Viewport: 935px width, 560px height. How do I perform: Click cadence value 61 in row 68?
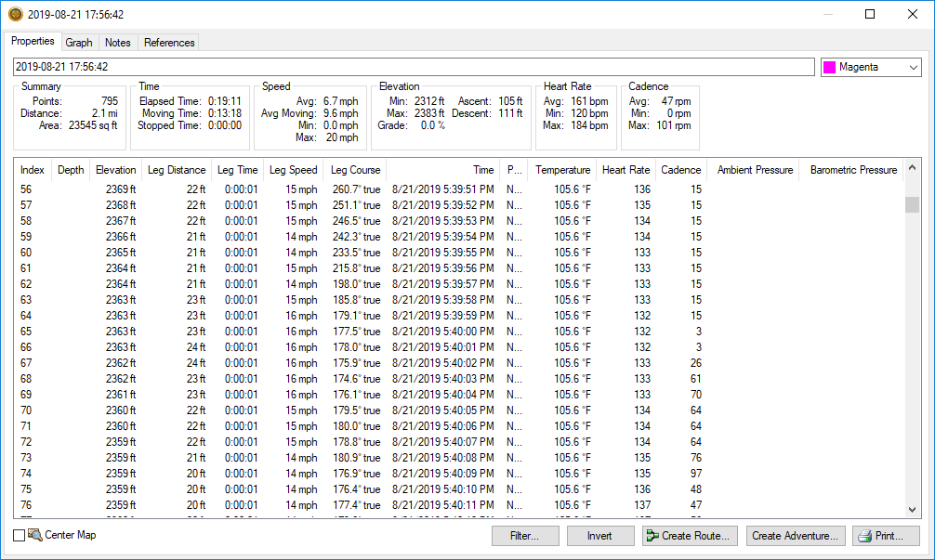(x=696, y=379)
